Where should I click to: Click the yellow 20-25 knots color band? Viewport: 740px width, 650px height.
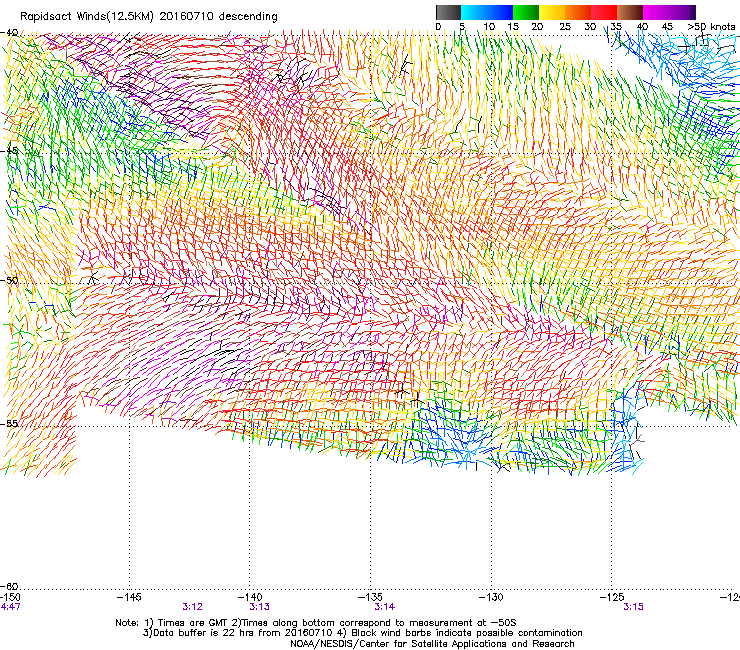[x=552, y=12]
